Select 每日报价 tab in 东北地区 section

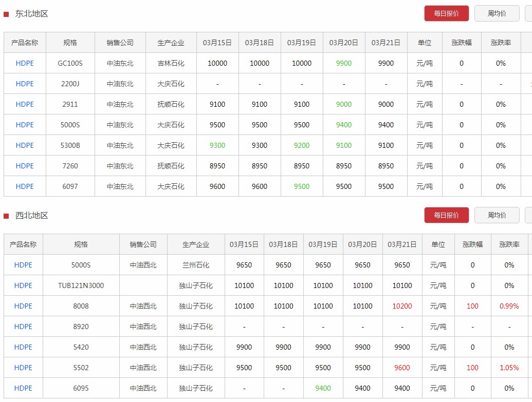446,14
